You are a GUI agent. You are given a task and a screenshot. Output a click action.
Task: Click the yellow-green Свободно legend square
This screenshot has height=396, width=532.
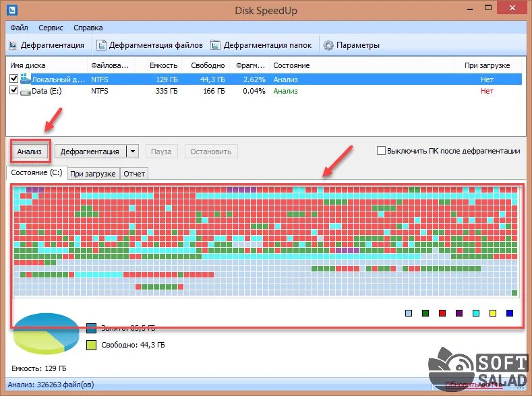coord(91,345)
